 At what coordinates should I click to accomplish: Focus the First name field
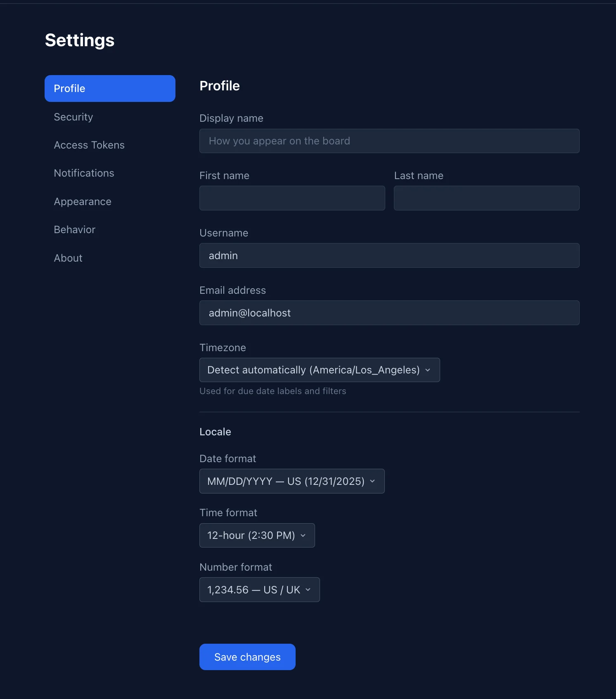coord(292,198)
